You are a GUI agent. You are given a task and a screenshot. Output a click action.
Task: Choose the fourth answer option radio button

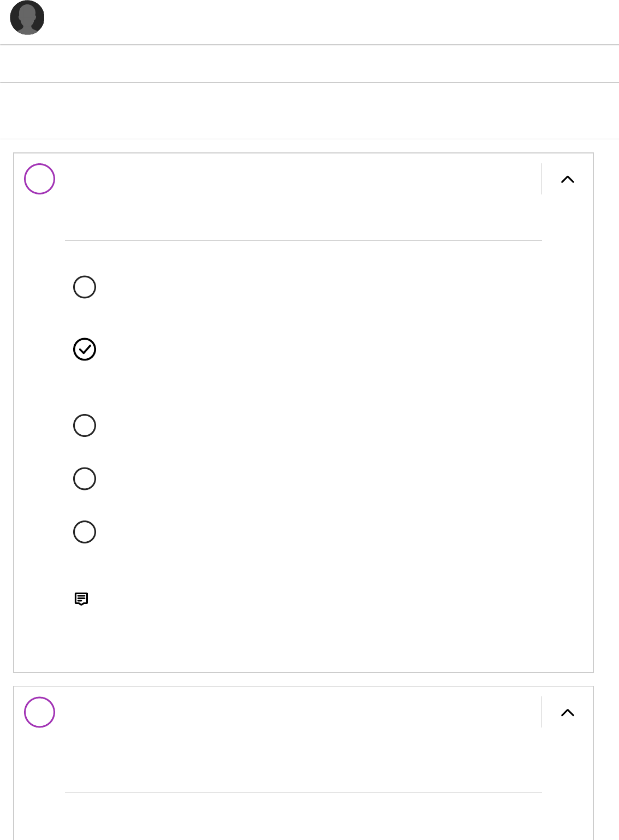click(x=85, y=478)
